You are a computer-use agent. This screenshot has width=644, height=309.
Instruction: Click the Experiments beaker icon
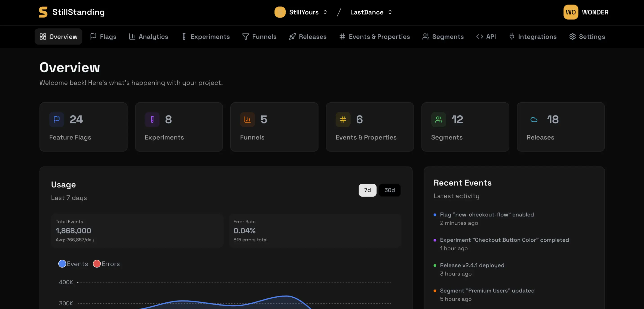tap(152, 119)
